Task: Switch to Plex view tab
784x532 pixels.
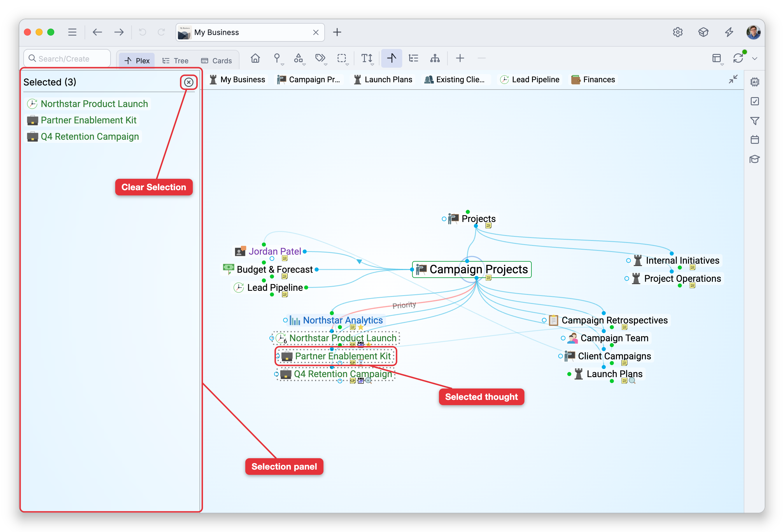Action: click(x=137, y=60)
